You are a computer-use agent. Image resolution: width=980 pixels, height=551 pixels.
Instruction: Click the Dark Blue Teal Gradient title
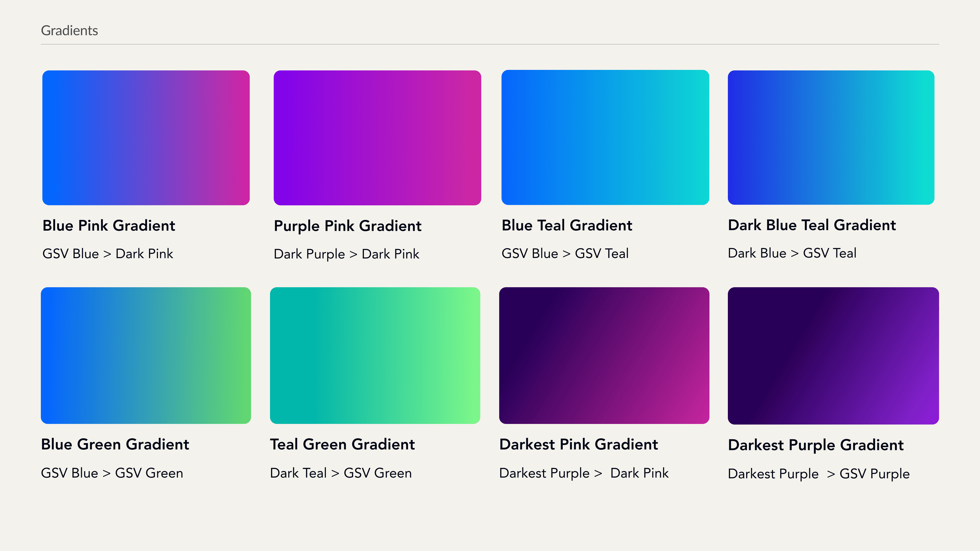pos(812,225)
